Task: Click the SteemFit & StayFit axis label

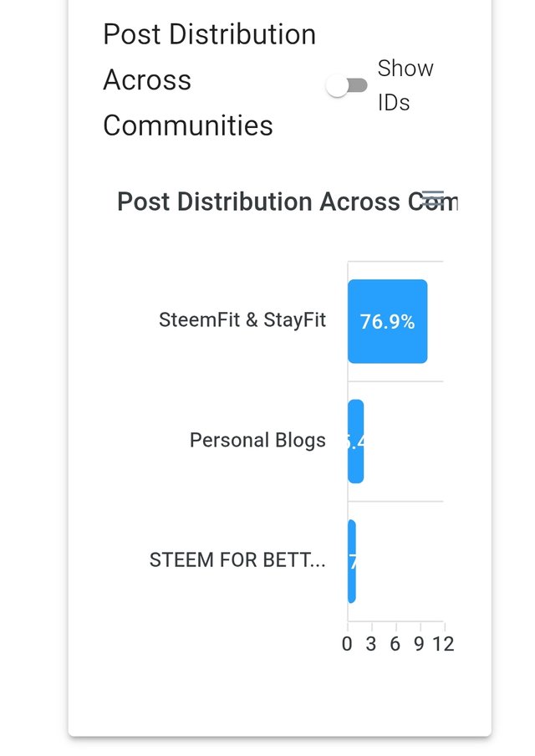Action: click(x=242, y=320)
